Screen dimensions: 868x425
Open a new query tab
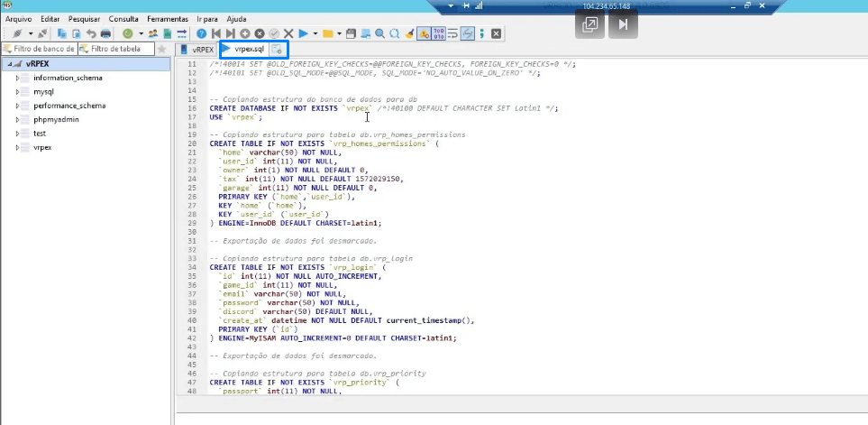(278, 50)
